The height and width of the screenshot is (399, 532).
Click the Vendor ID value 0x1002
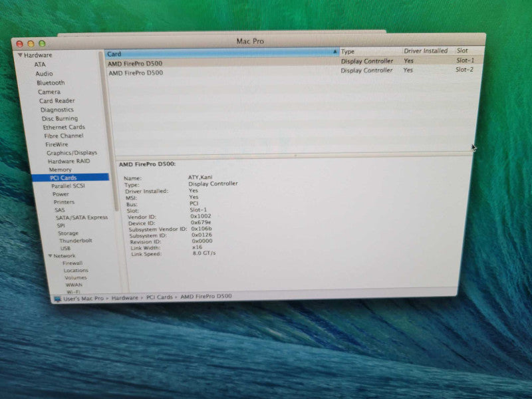[201, 215]
